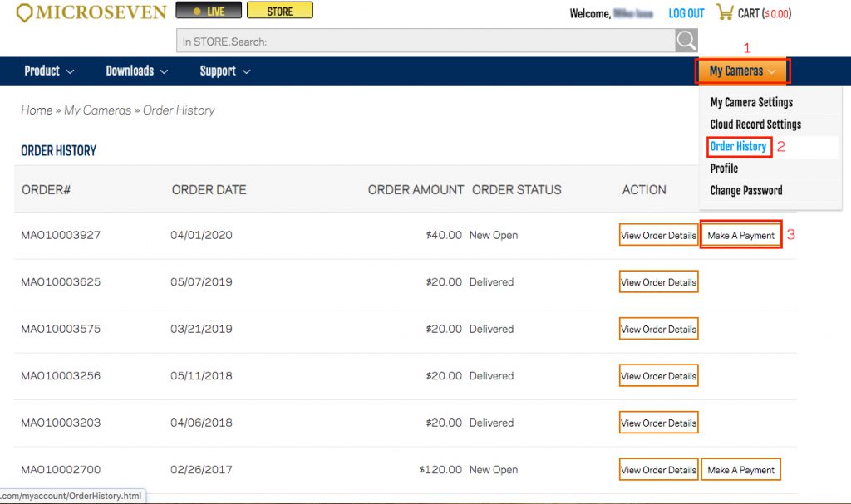Select My Camera Settings menu item
Image resolution: width=851 pixels, height=504 pixels.
[x=751, y=102]
